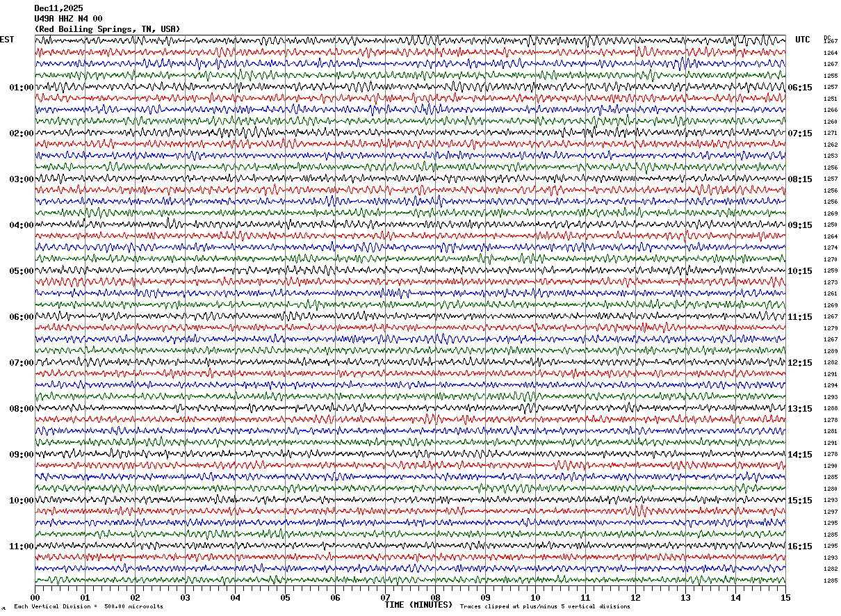
Task: Click the UTC timezone label
Action: coord(803,40)
